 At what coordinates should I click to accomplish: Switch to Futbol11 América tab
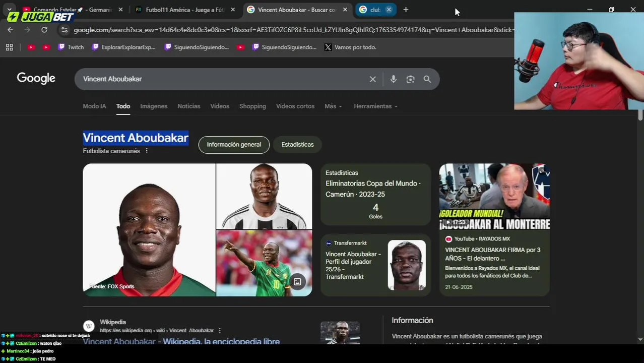(x=184, y=10)
